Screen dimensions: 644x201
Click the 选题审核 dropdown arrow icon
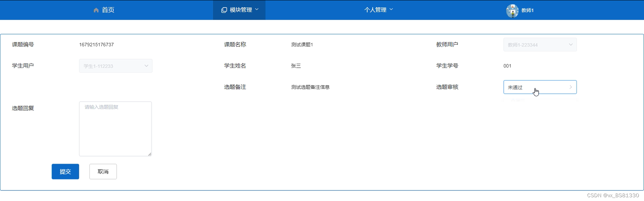570,87
